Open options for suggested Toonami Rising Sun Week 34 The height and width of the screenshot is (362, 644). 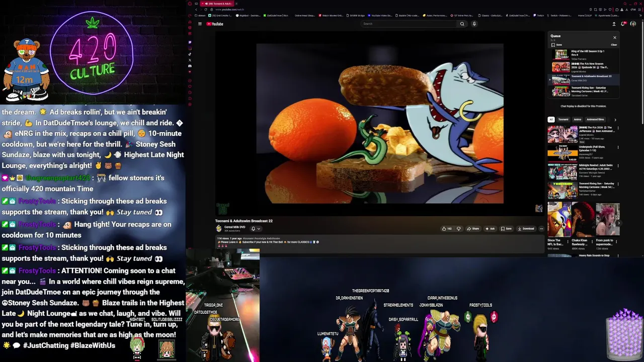[618, 185]
